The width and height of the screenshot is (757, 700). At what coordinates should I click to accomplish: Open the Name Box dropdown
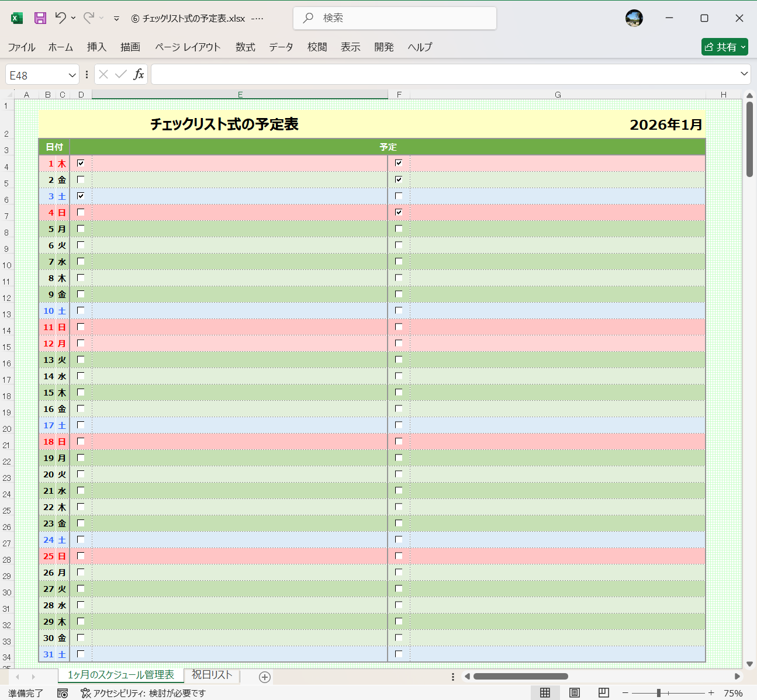click(71, 74)
